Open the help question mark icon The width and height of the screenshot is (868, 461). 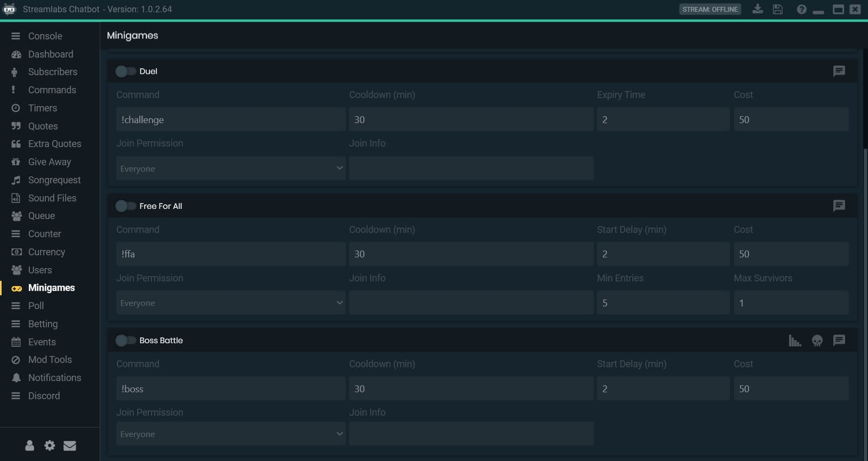click(801, 9)
